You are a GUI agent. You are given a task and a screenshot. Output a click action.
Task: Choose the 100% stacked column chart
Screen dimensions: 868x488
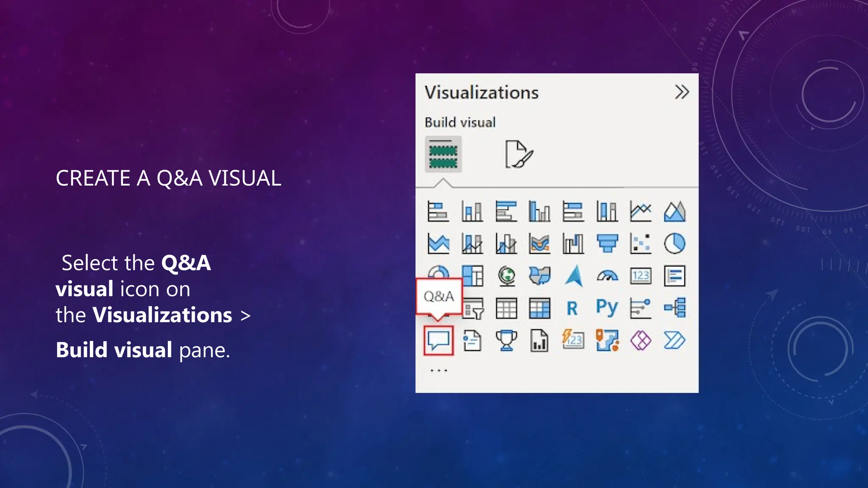tap(607, 211)
